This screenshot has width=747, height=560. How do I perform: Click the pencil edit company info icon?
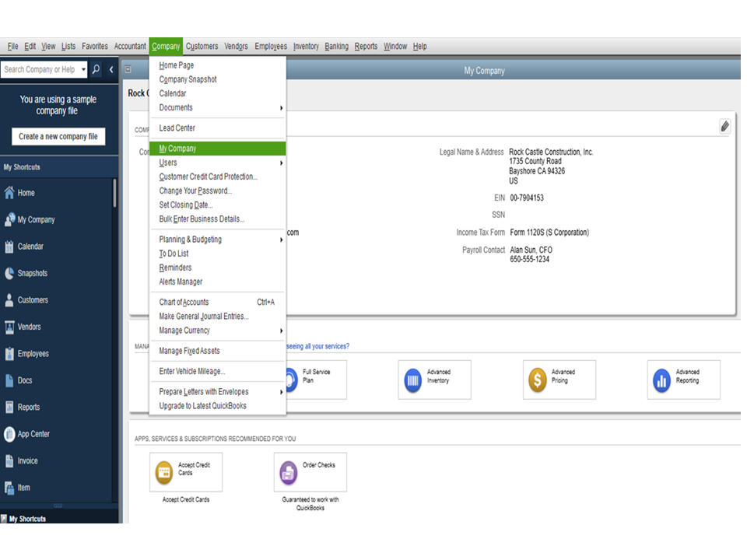tap(724, 126)
